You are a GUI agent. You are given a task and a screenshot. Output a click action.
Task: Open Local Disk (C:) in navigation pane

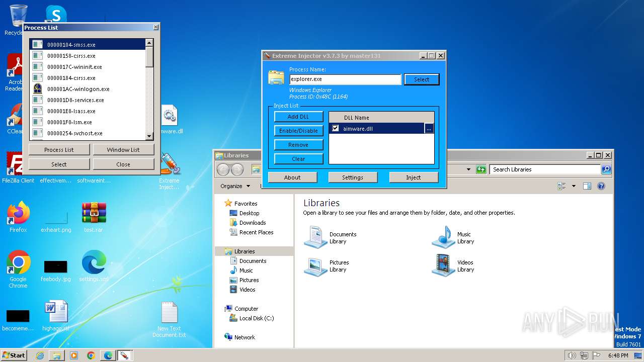(x=252, y=318)
